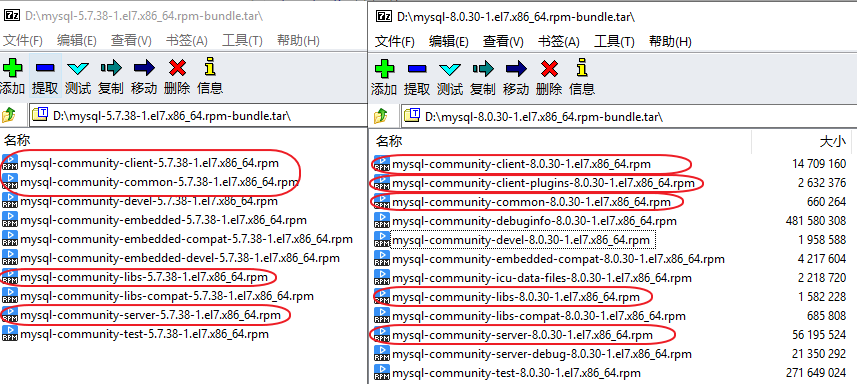The height and width of the screenshot is (384, 857).
Task: Click address path field in 5.7.38 window
Action: tap(198, 115)
